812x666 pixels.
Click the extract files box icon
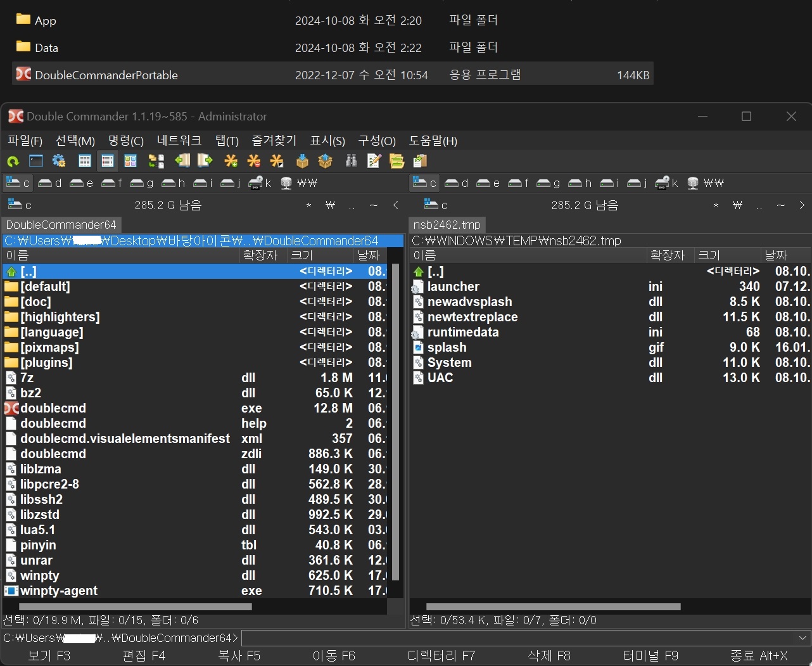pyautogui.click(x=325, y=161)
